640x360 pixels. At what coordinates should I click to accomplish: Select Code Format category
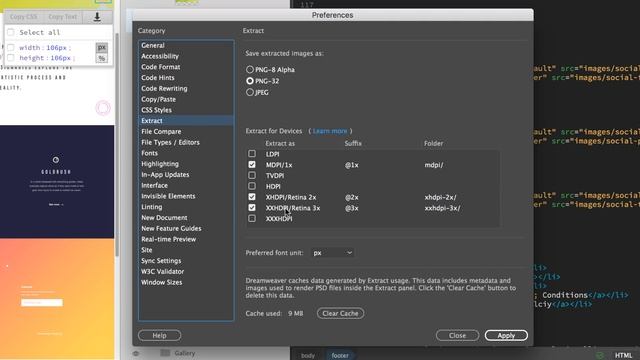click(x=186, y=67)
